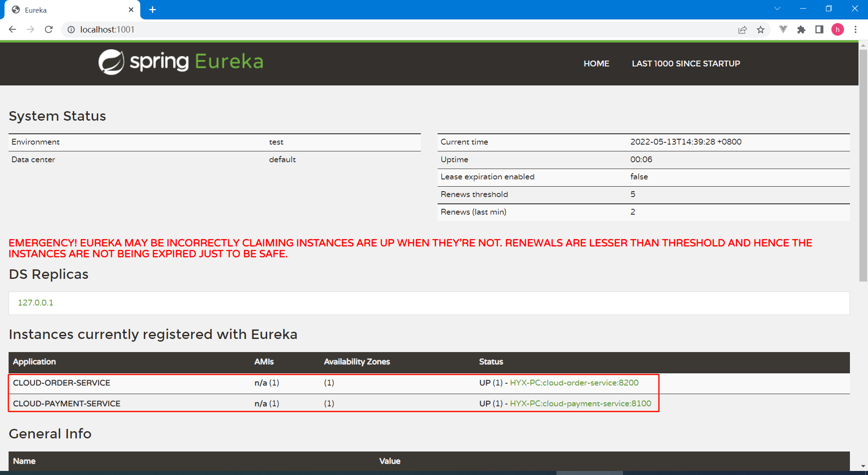Click the scrollbar up arrow

click(x=863, y=45)
